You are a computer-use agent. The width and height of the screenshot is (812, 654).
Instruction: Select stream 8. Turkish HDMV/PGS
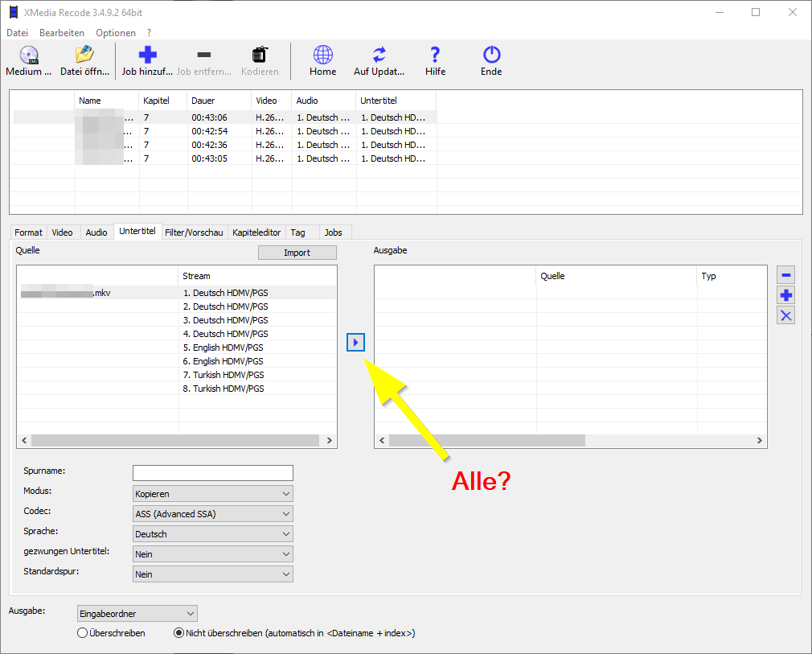[x=224, y=389]
